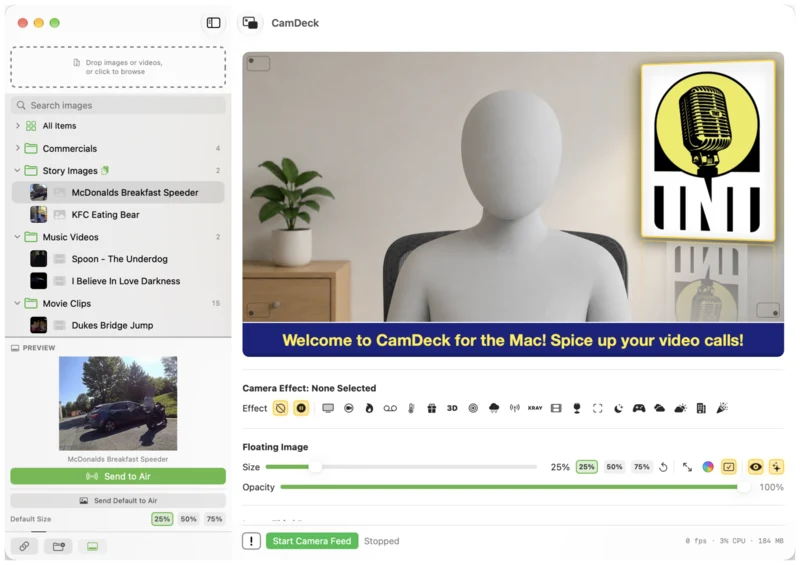
Task: Expand the Commercials folder chevron
Action: pos(17,148)
